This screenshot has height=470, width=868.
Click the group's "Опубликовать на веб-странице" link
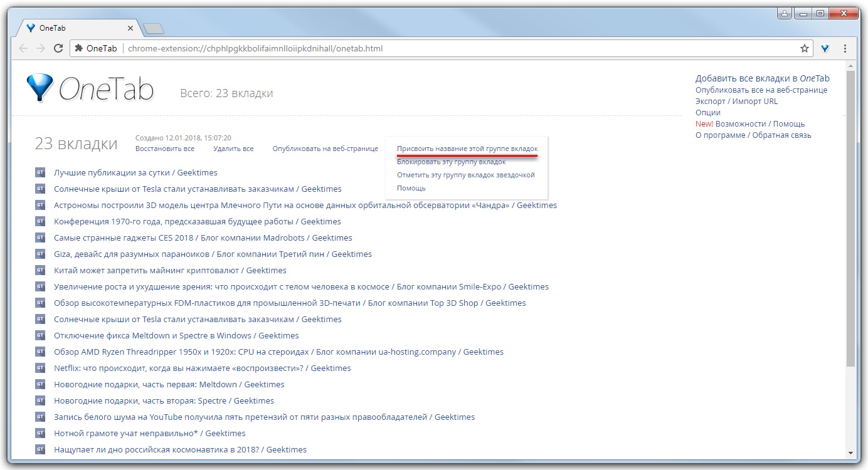tap(325, 149)
